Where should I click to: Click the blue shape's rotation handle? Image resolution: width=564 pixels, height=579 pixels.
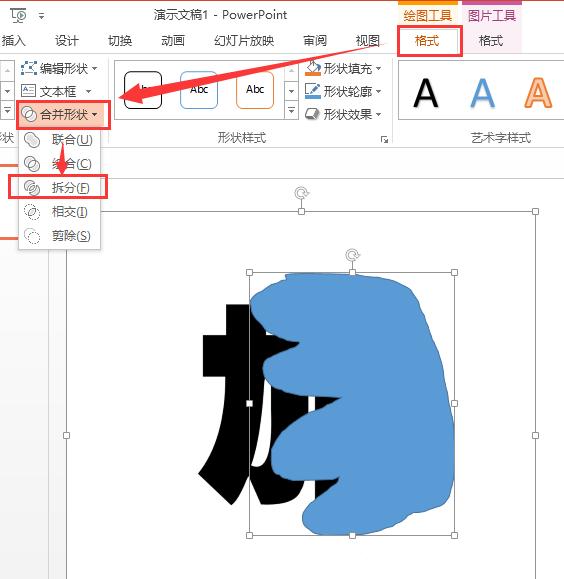coord(352,255)
